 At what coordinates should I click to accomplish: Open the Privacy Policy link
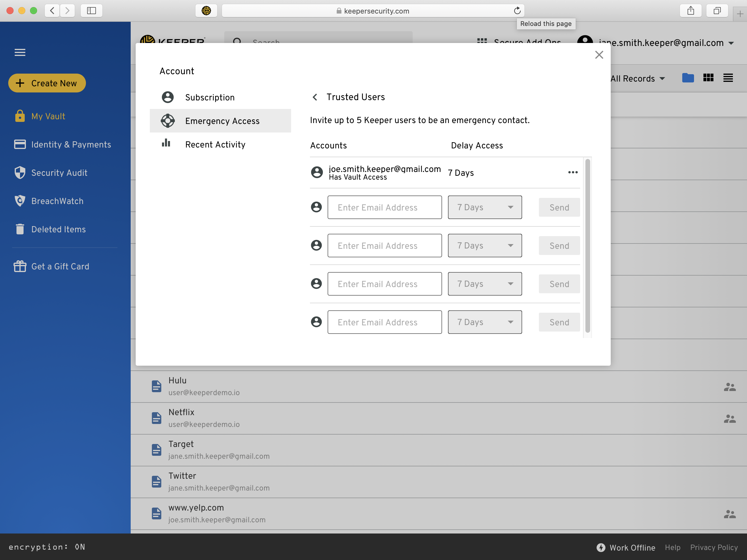[713, 548]
